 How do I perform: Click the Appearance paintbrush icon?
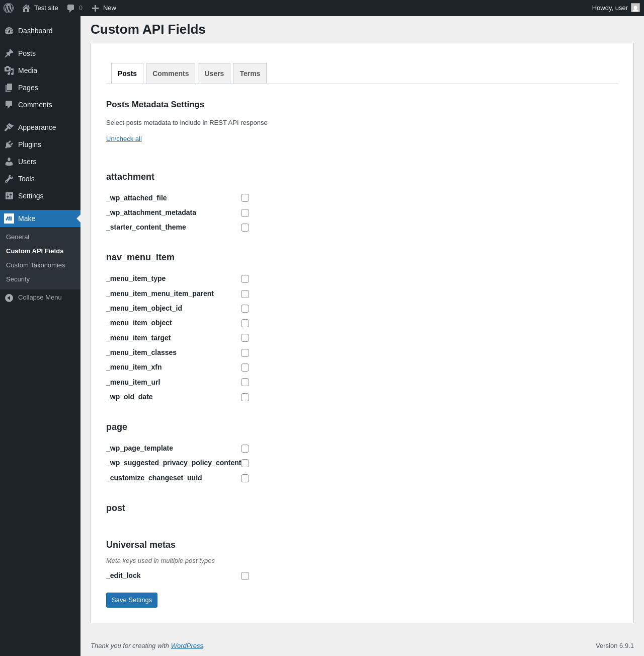coord(9,127)
